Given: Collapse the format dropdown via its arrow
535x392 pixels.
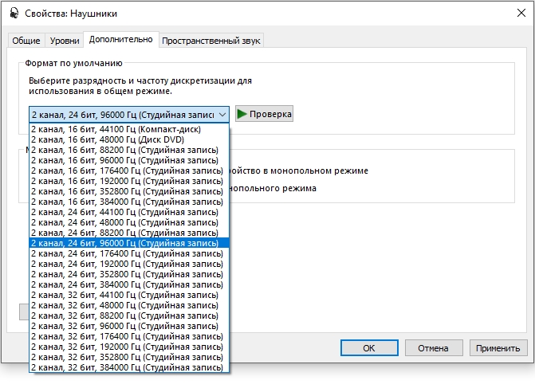Looking at the screenshot, I should (222, 114).
